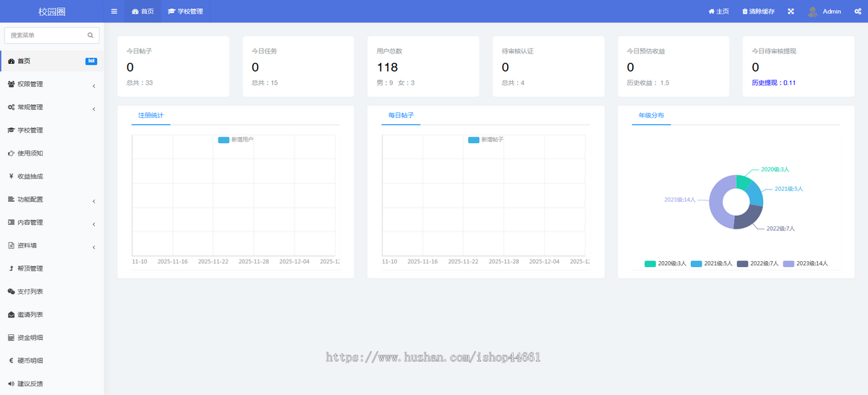Focus the 搜索菜单 search field
This screenshot has height=395, width=868.
[51, 35]
